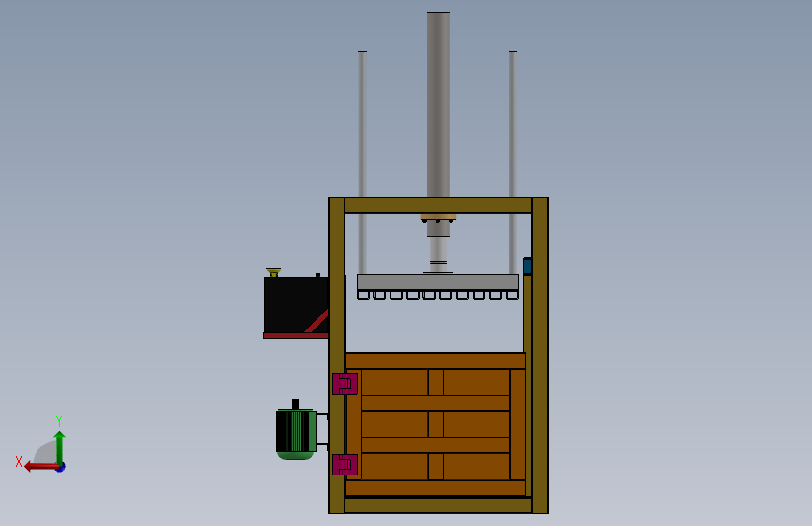Select the grey press plate
The width and height of the screenshot is (812, 526).
pyautogui.click(x=437, y=282)
